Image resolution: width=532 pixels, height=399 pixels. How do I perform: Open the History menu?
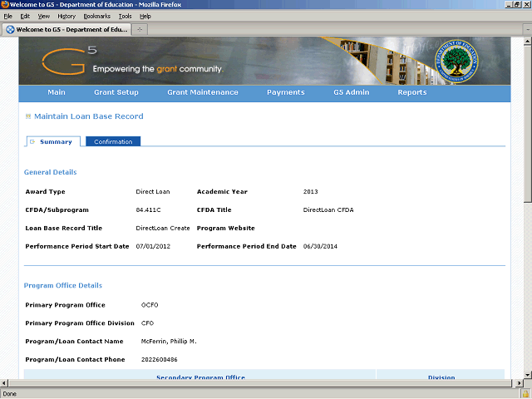[x=66, y=17]
